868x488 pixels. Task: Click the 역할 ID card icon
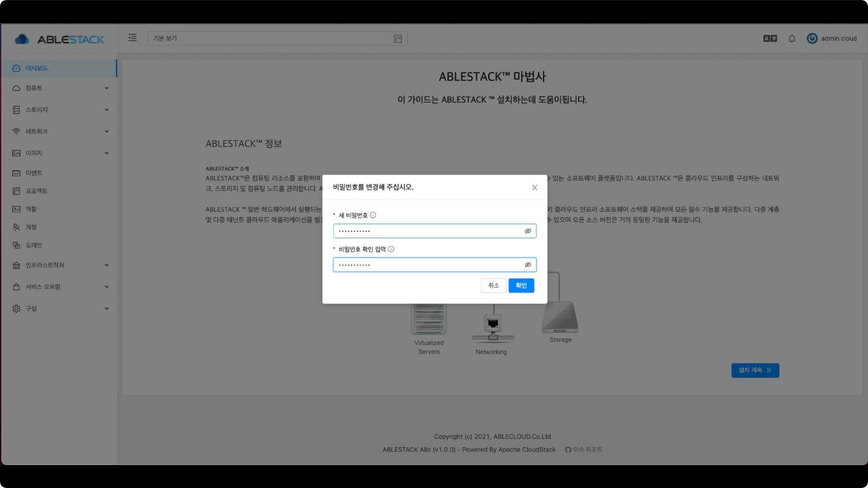click(17, 209)
